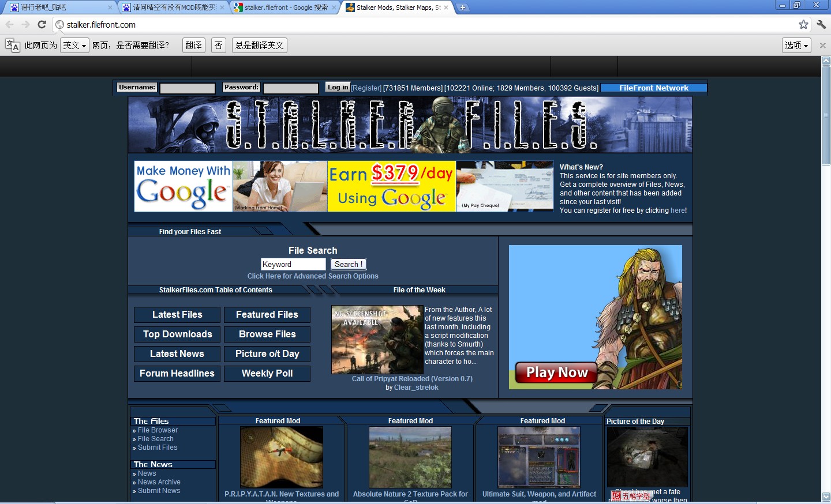Reload the page with the refresh icon
The width and height of the screenshot is (831, 504).
(42, 24)
